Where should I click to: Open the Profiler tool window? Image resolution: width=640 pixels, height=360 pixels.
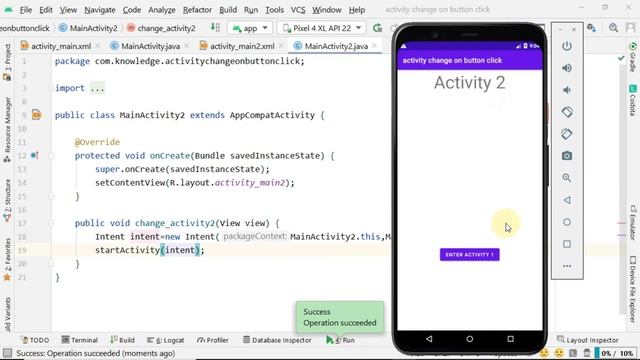pos(213,340)
